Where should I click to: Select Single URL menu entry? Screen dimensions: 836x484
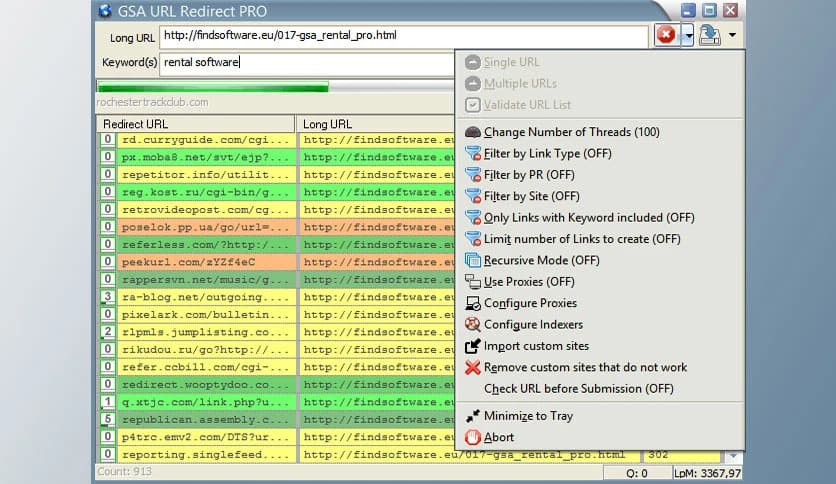600,62
